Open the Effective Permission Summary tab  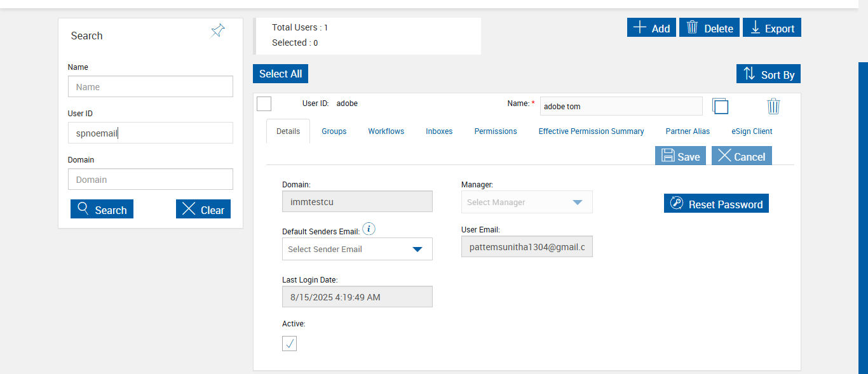pyautogui.click(x=591, y=131)
